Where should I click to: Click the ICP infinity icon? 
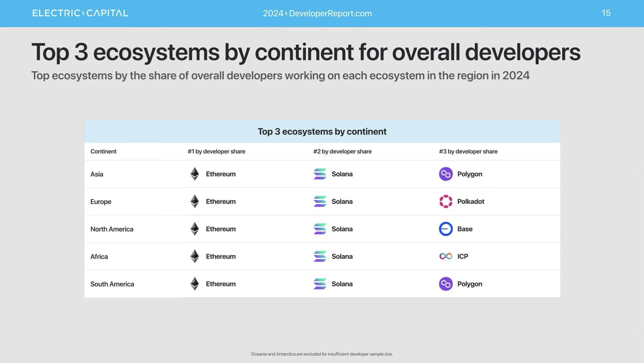pos(446,256)
